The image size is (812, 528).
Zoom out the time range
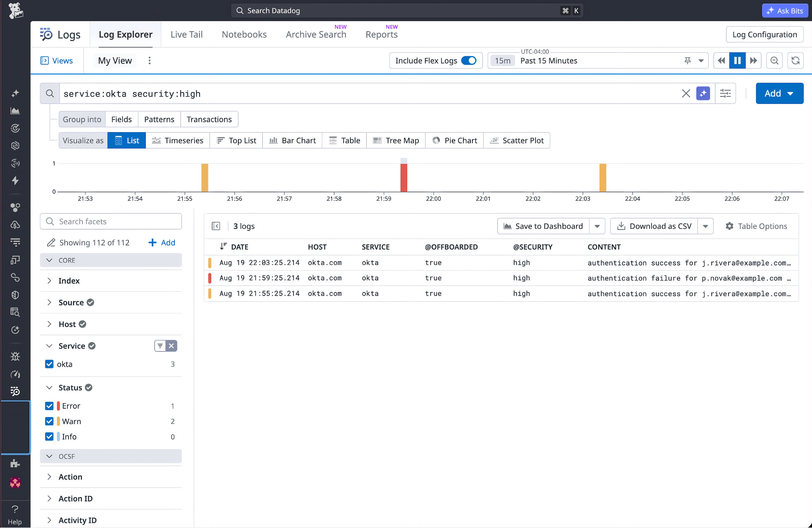pyautogui.click(x=774, y=60)
